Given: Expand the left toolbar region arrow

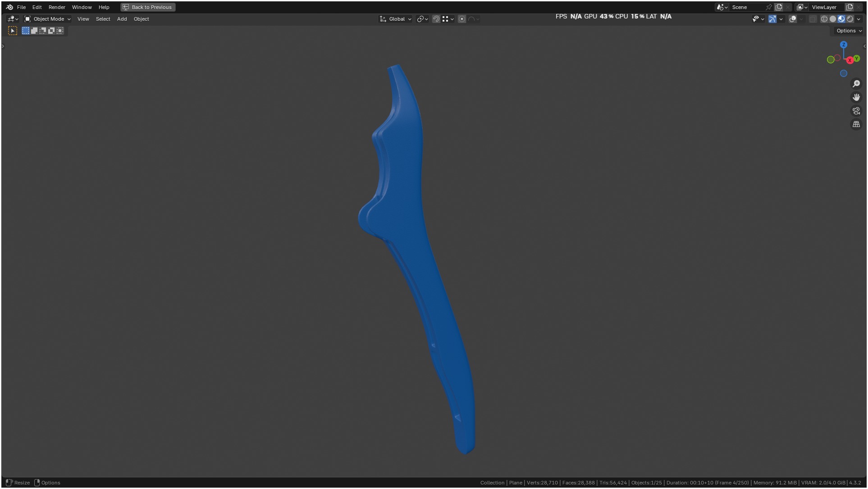Looking at the screenshot, I should coord(3,46).
